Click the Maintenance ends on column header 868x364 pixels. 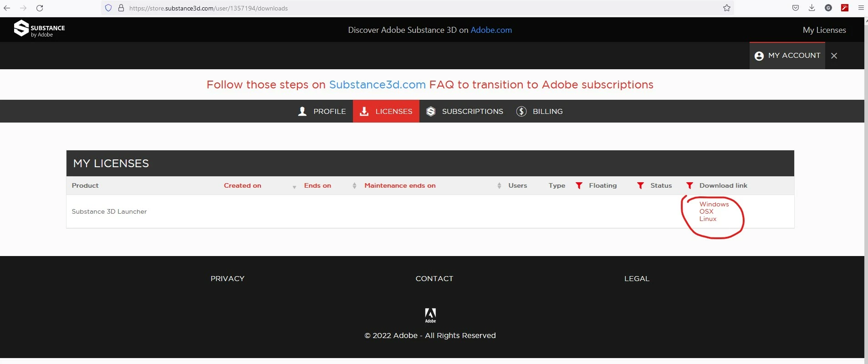point(400,185)
